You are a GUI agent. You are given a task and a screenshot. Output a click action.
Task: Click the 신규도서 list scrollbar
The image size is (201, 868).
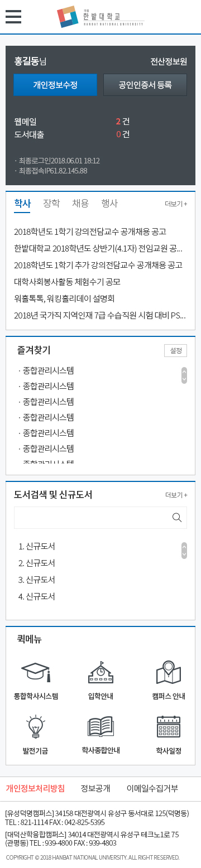click(x=184, y=550)
